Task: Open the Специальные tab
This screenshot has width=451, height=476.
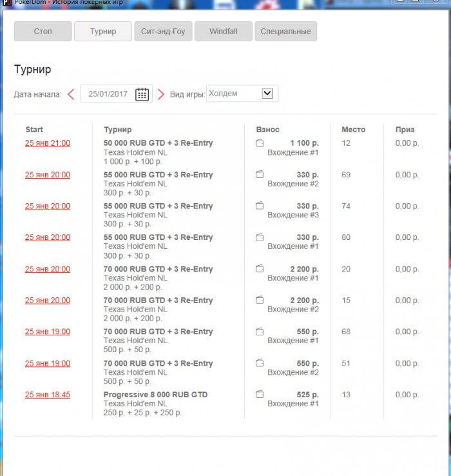Action: tap(285, 31)
